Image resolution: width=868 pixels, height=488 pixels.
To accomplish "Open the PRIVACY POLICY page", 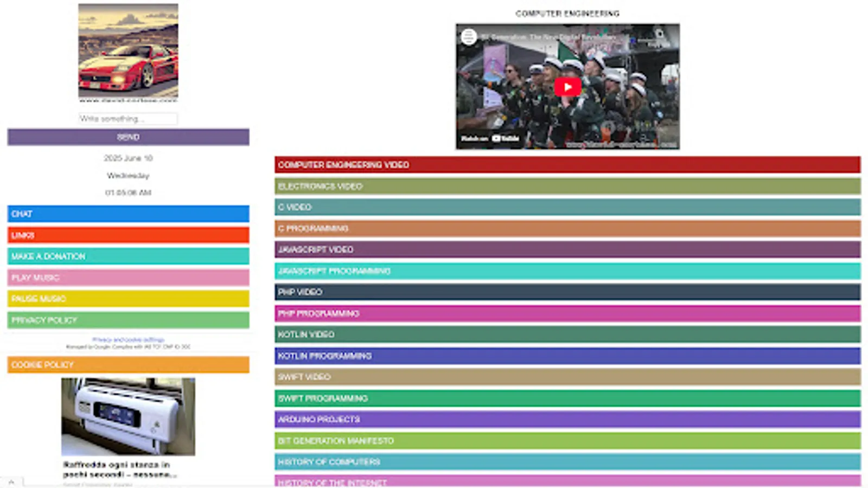I will (127, 320).
